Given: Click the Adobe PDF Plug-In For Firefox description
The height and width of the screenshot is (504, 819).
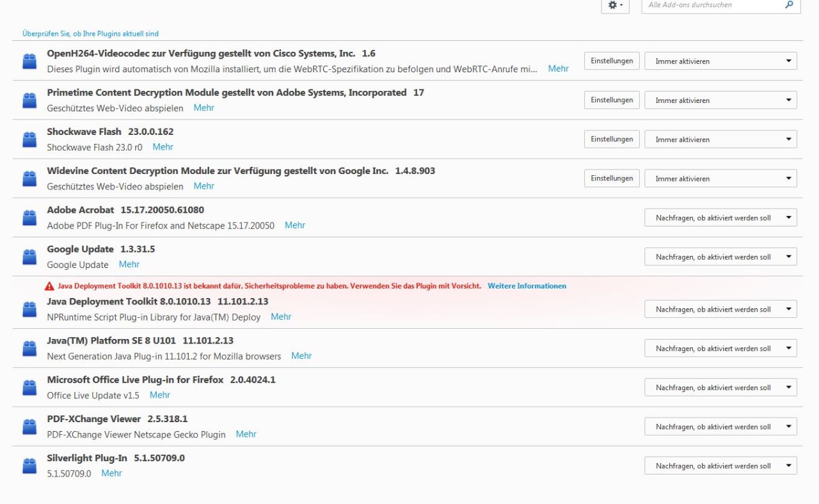Looking at the screenshot, I should click(161, 226).
